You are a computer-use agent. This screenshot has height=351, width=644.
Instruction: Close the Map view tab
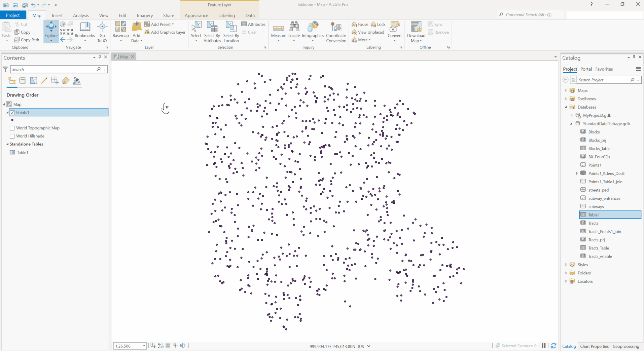pos(133,56)
